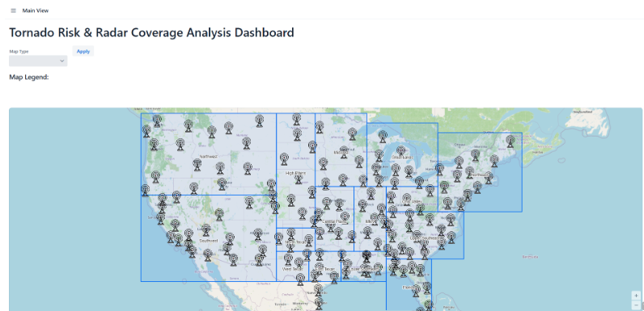Viewport: 644px width, 311px height.
Task: Click the Southwest region label on map
Action: 208,241
